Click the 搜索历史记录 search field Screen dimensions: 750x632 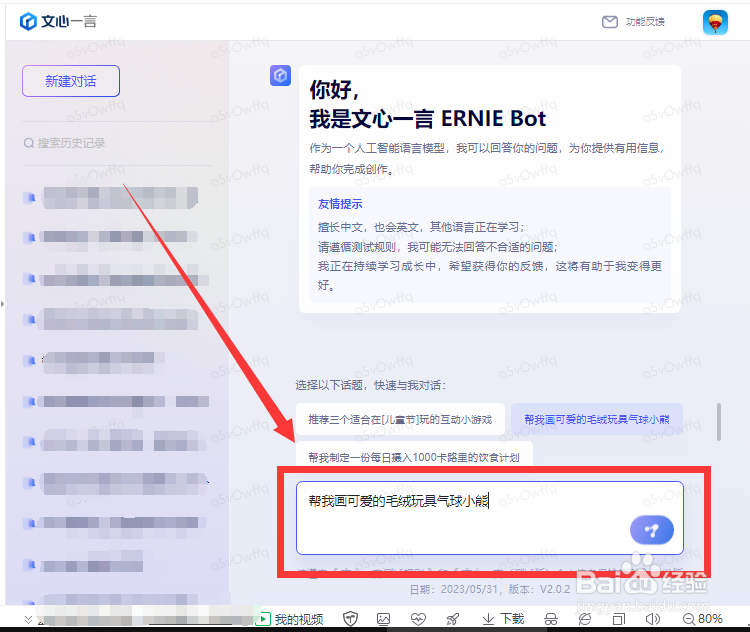click(x=117, y=143)
